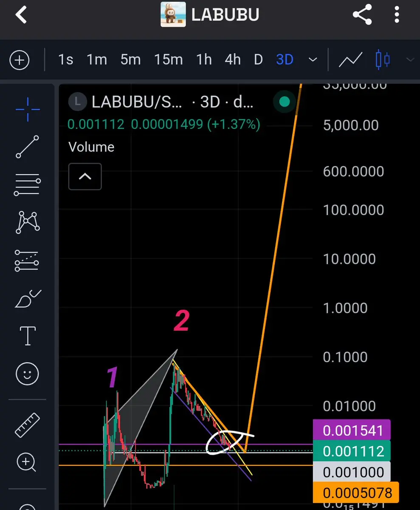
Task: Switch to line chart type
Action: [x=350, y=60]
